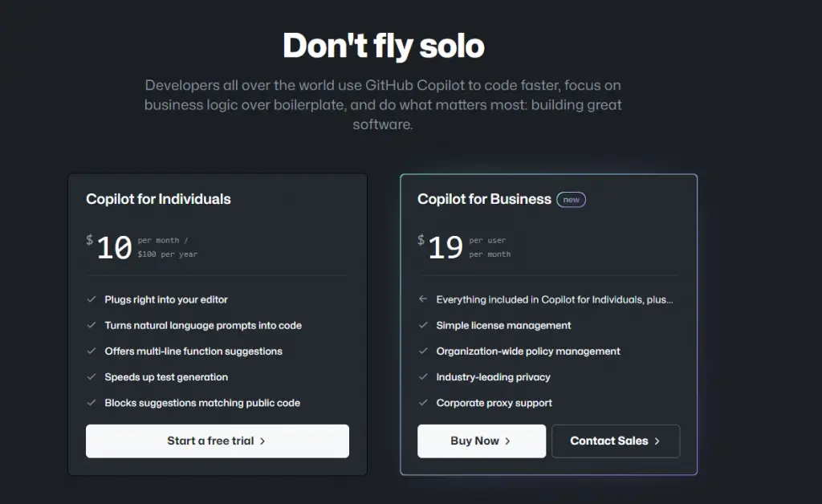Click the checkmark beside Plugs right into your editor
Screen dimensions: 822x504
click(92, 299)
